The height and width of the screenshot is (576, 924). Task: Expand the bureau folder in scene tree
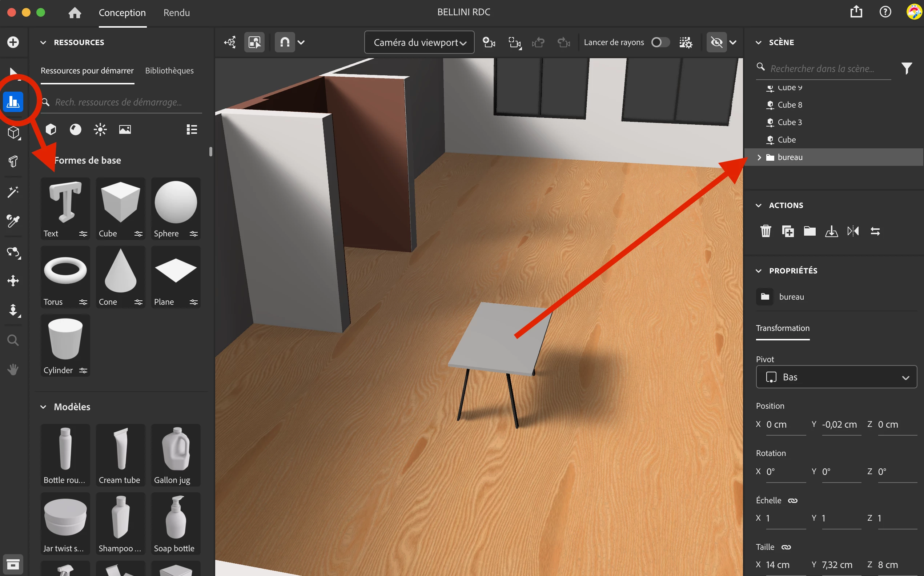point(759,157)
